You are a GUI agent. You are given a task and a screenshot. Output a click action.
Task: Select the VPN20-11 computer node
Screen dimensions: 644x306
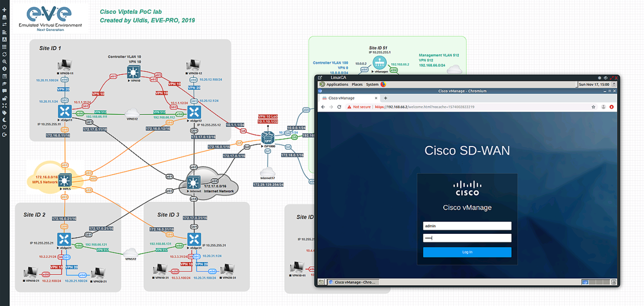pos(65,66)
